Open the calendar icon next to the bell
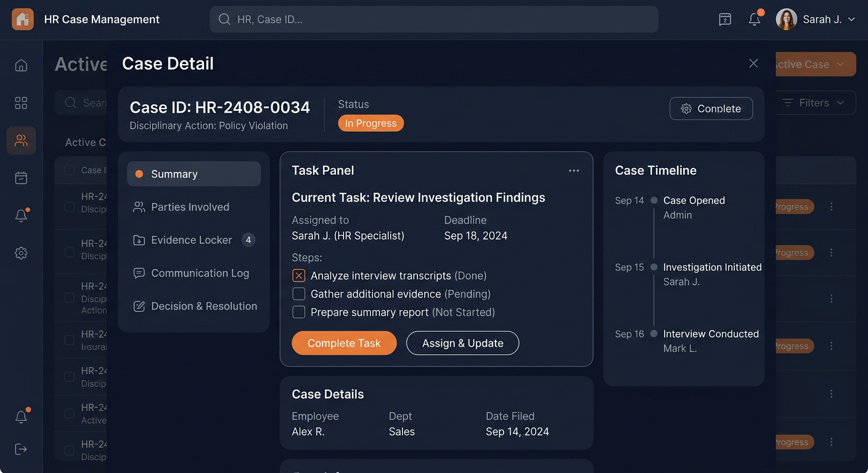Image resolution: width=868 pixels, height=473 pixels. click(725, 19)
